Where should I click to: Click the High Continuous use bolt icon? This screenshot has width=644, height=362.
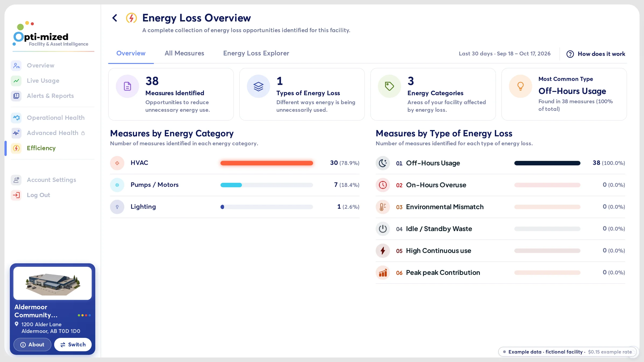tap(383, 251)
